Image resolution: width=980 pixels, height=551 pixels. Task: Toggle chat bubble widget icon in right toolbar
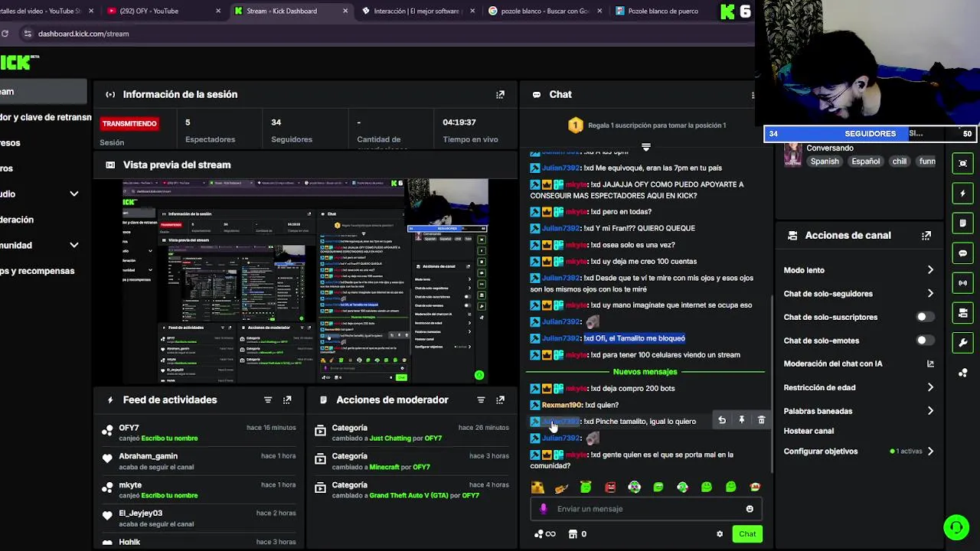[x=963, y=253]
